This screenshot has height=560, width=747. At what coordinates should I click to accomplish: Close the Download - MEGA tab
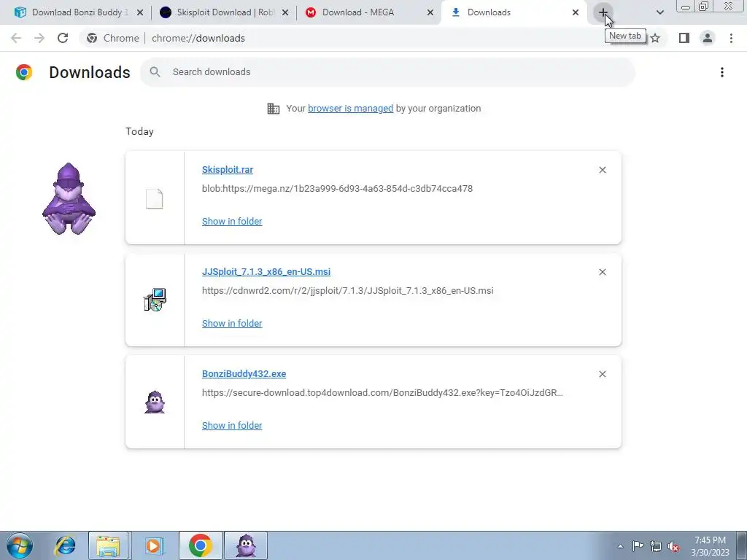point(430,13)
